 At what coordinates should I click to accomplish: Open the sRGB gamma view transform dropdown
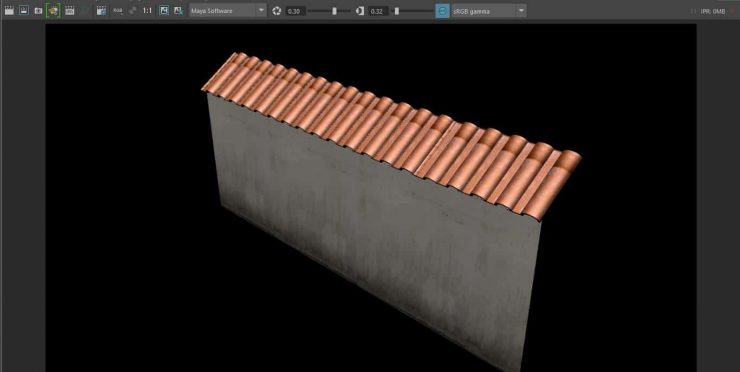click(488, 11)
